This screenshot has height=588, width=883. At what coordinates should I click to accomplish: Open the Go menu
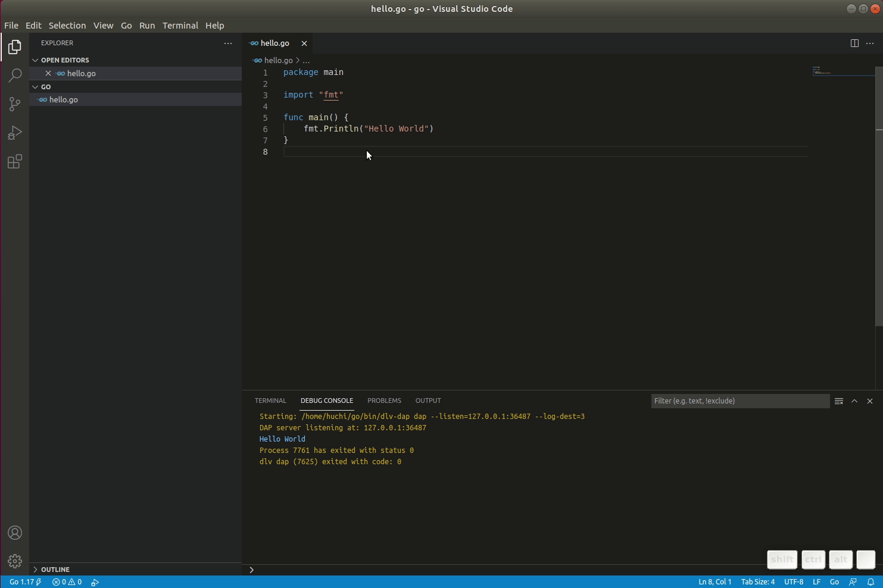pyautogui.click(x=126, y=26)
